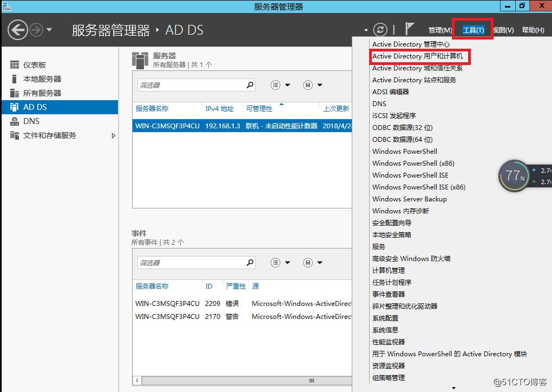This screenshot has height=392, width=552.
Task: Open 组策略管理
Action: coord(389,378)
